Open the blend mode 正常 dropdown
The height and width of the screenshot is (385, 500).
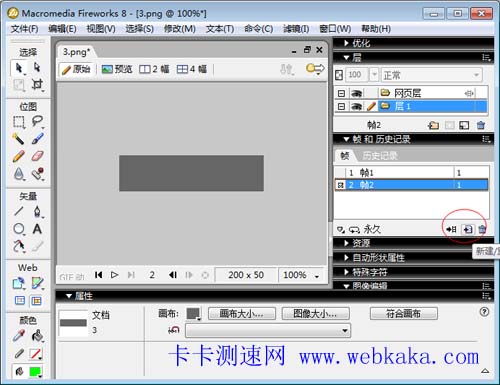(x=431, y=75)
